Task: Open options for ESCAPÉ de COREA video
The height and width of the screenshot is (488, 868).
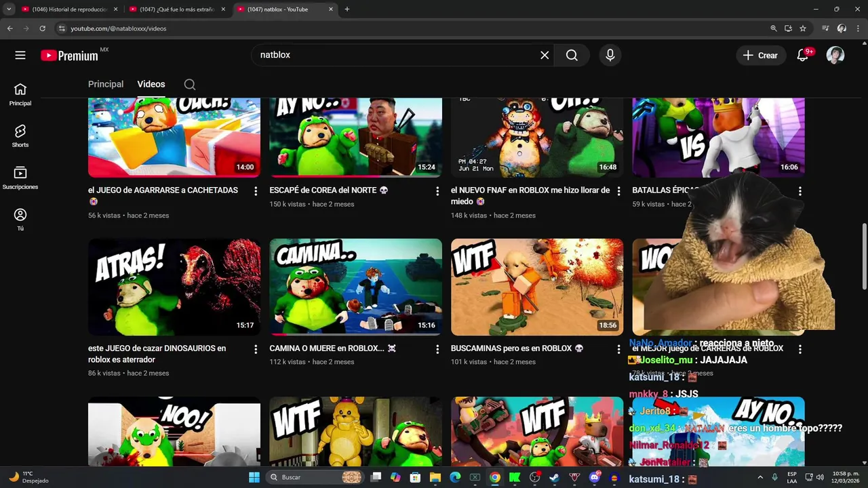Action: (x=437, y=192)
